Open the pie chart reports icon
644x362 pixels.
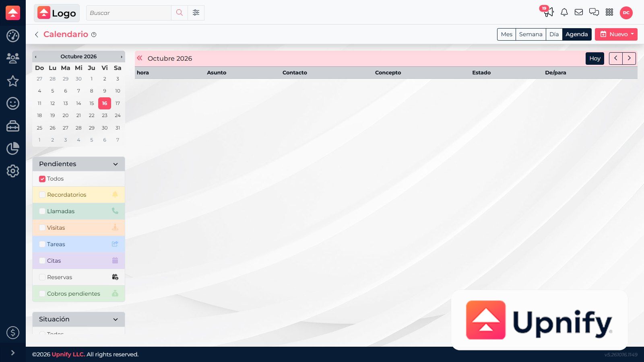click(x=13, y=148)
